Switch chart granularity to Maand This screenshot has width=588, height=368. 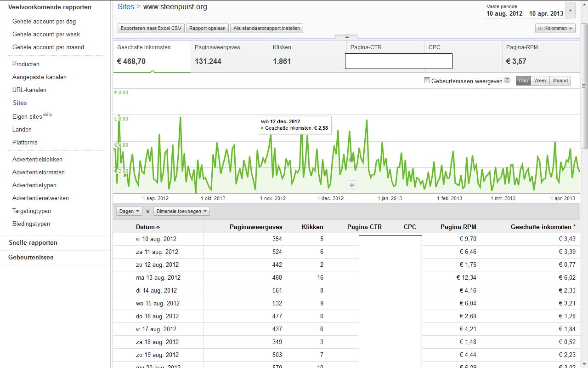560,80
